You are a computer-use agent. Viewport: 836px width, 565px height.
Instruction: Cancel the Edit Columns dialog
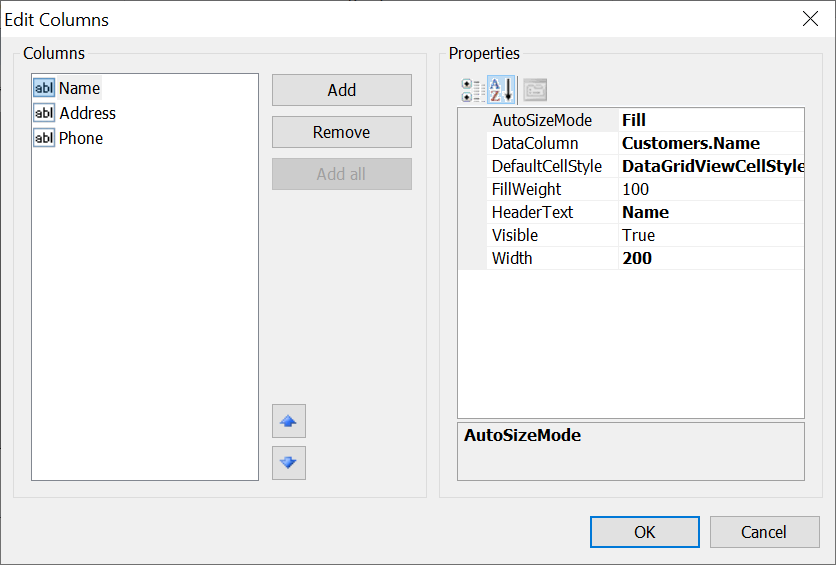click(x=765, y=532)
